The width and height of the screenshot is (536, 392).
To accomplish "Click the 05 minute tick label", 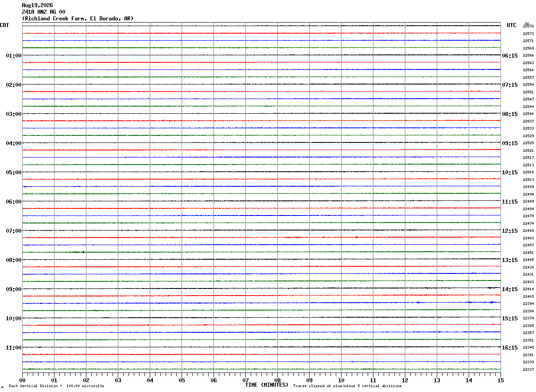I will pos(182,380).
